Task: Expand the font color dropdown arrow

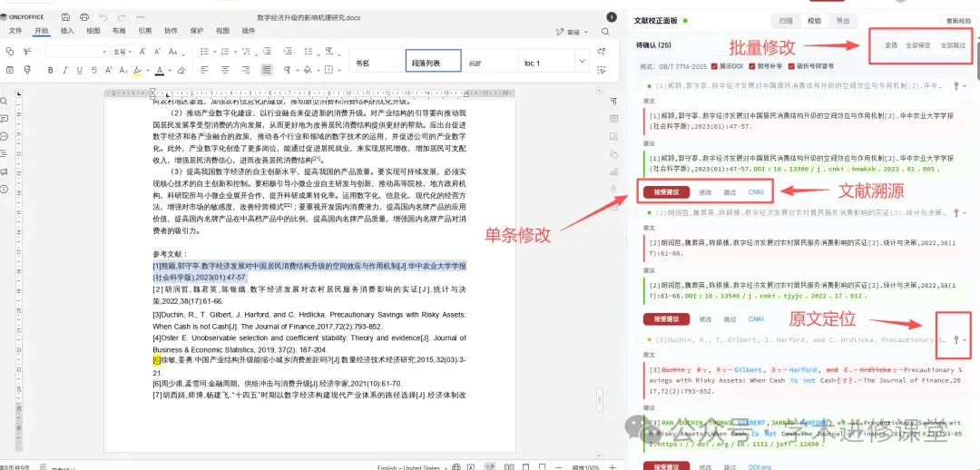Action: pyautogui.click(x=170, y=70)
